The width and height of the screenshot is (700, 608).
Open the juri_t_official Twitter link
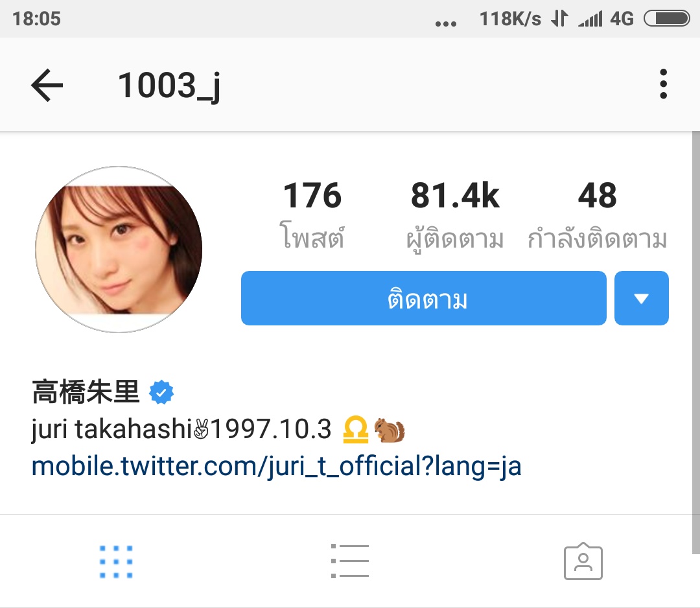click(276, 466)
